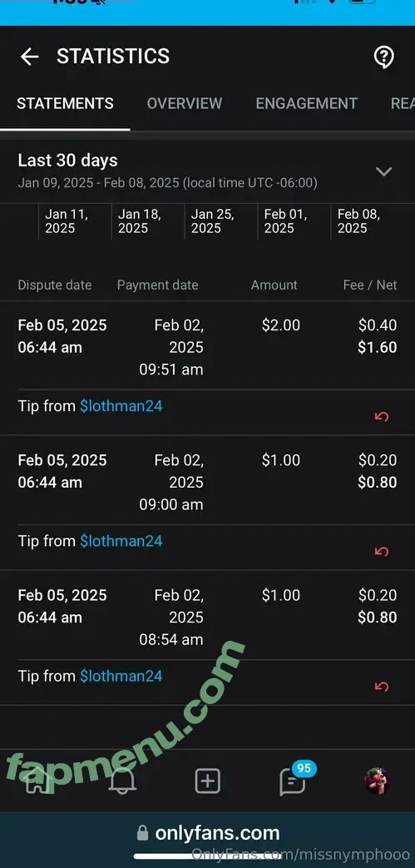
Task: Tap the onlyfans.com address bar
Action: click(x=208, y=832)
